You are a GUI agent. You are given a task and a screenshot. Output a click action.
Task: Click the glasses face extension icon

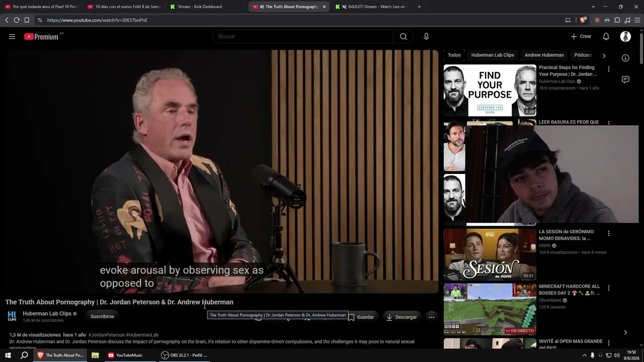[607, 20]
